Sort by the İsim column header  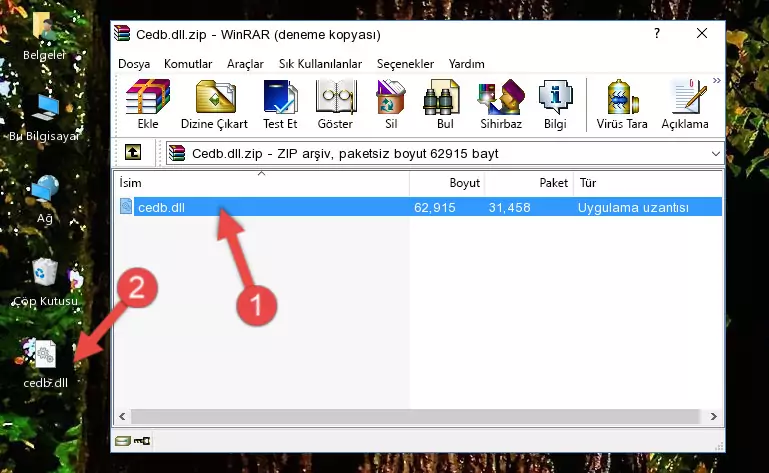pos(262,183)
